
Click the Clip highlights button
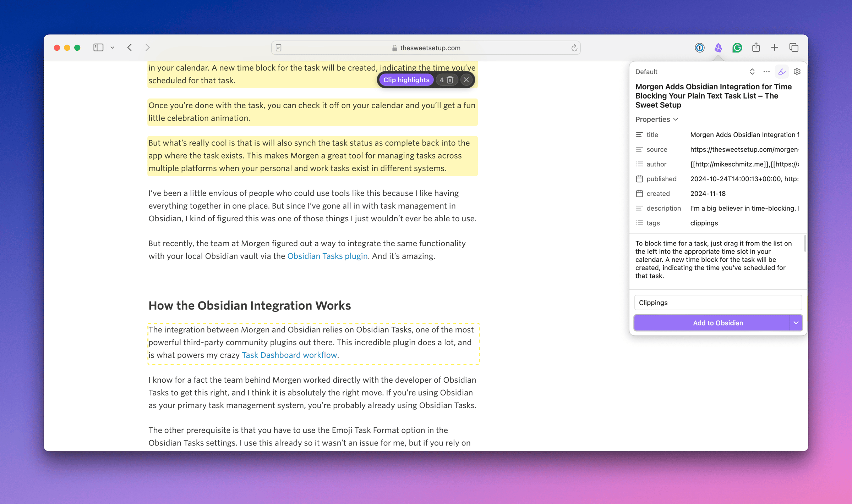coord(406,80)
